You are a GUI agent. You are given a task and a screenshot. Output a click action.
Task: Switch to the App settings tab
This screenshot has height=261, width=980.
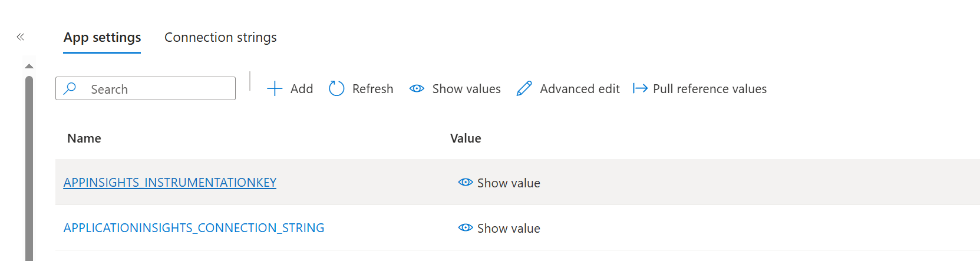point(102,38)
